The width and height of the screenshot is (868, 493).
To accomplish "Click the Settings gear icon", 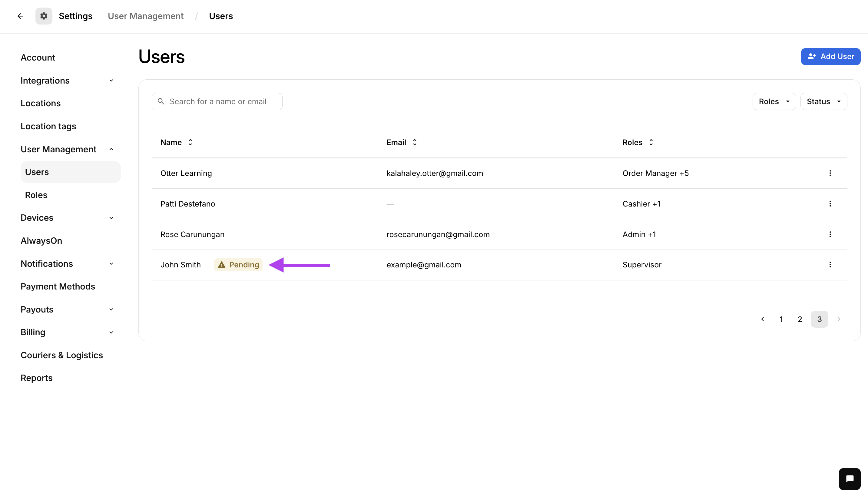I will click(x=44, y=16).
